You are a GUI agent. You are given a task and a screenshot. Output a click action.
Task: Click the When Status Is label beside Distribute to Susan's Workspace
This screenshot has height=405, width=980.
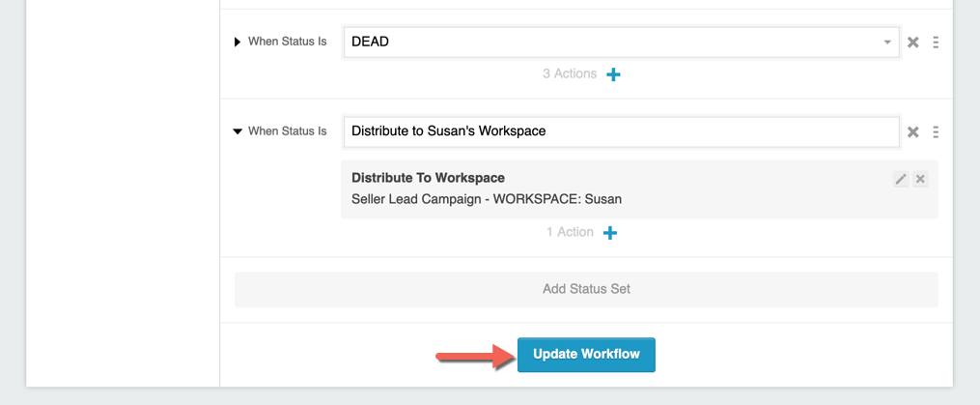[x=288, y=131]
